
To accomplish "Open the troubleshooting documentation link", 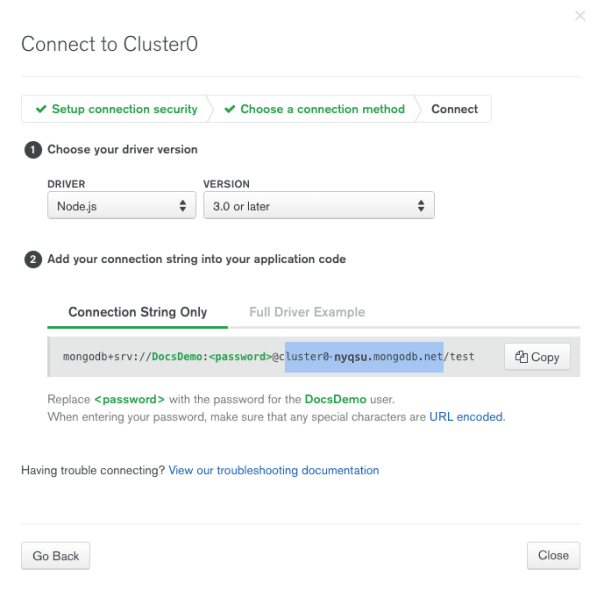I will [x=274, y=470].
